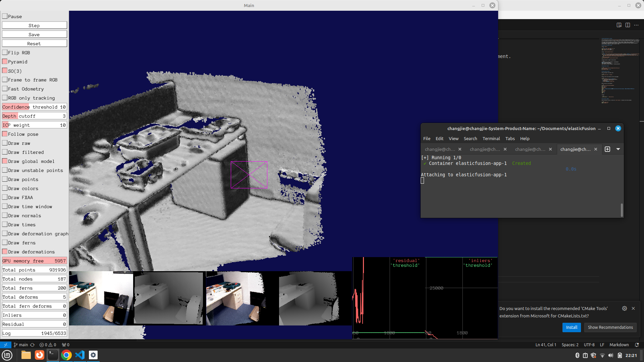Click the split editor icon in VS Code
The height and width of the screenshot is (362, 644).
pyautogui.click(x=628, y=25)
